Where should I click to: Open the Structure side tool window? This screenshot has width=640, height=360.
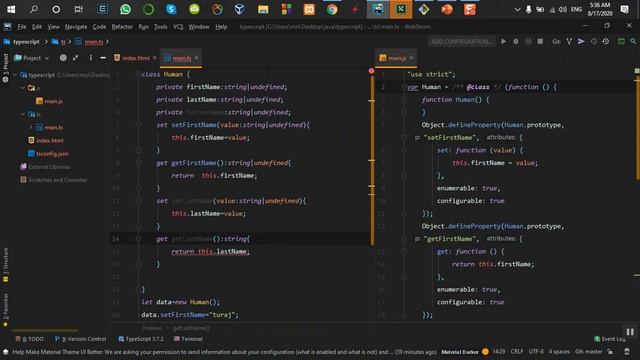(5, 265)
